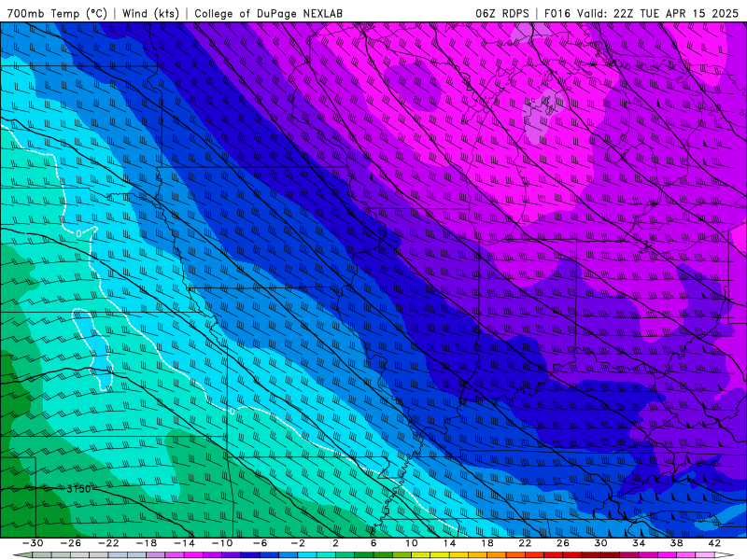This screenshot has height=560, width=747.
Task: Click the positive '6' temperature scale label
Action: coord(373,543)
